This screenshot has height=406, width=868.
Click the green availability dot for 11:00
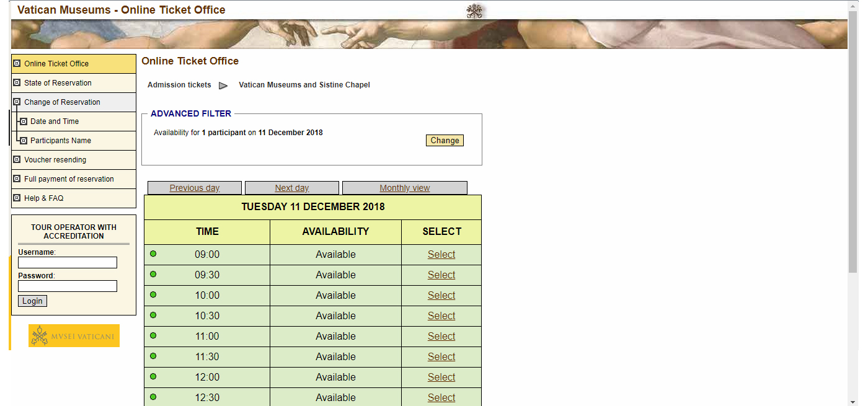tap(153, 335)
